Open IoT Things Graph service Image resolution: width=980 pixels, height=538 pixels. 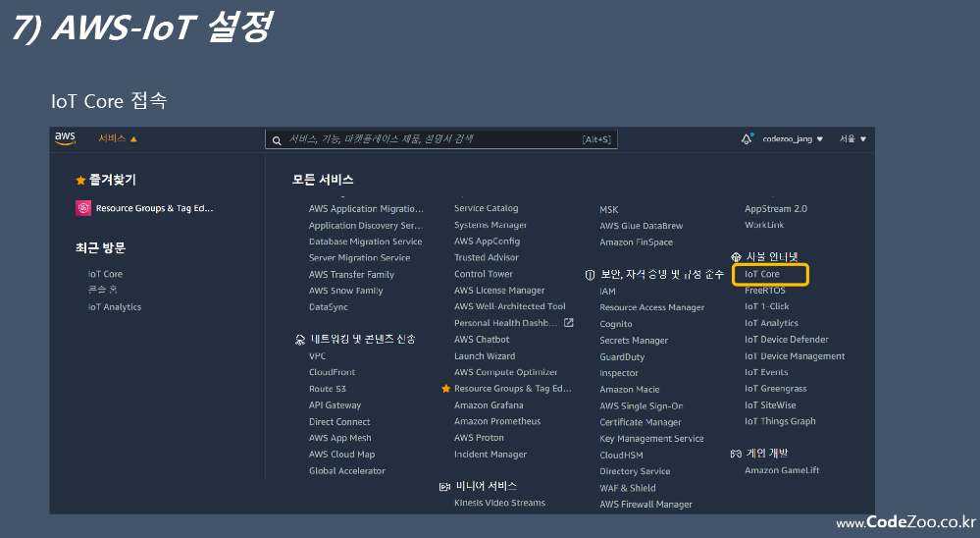pos(780,421)
